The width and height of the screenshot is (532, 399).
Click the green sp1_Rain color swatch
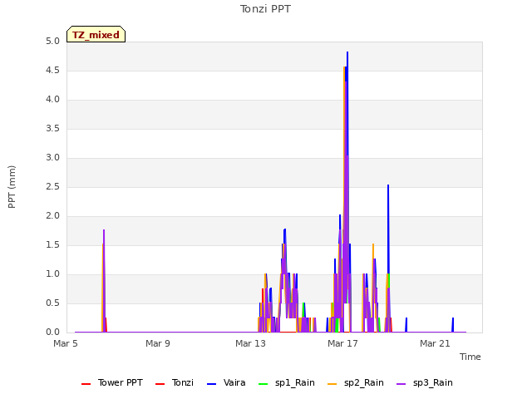pyautogui.click(x=263, y=384)
